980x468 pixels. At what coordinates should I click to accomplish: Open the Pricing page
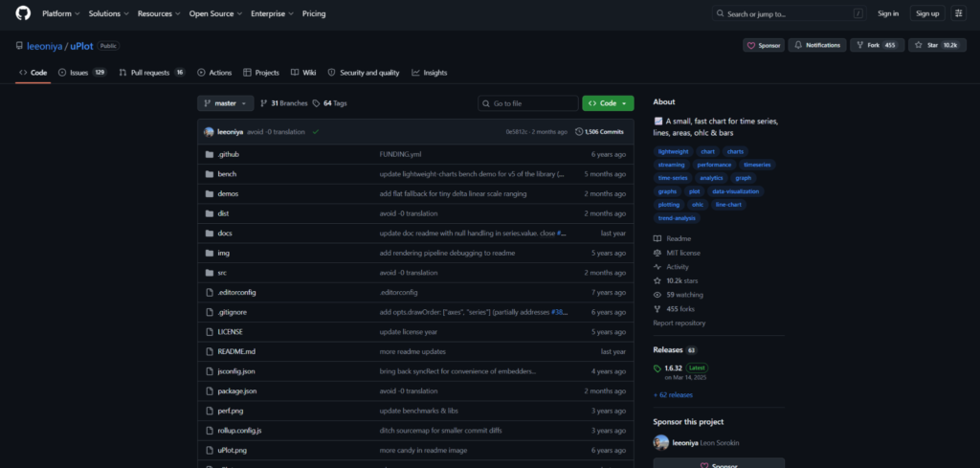tap(314, 13)
